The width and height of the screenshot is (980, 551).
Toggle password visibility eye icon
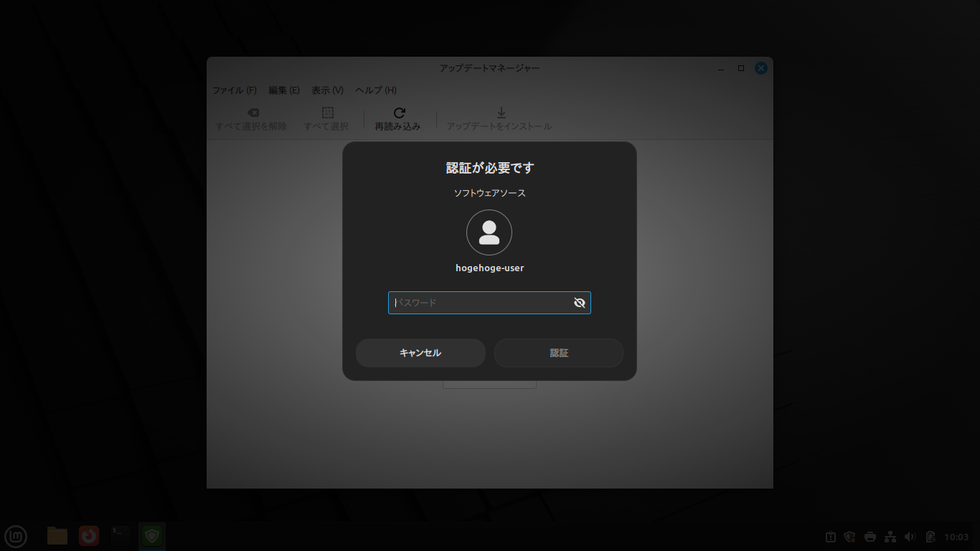pos(580,303)
